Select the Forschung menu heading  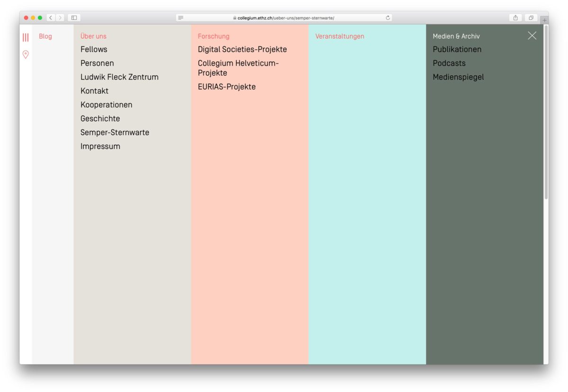click(x=213, y=36)
